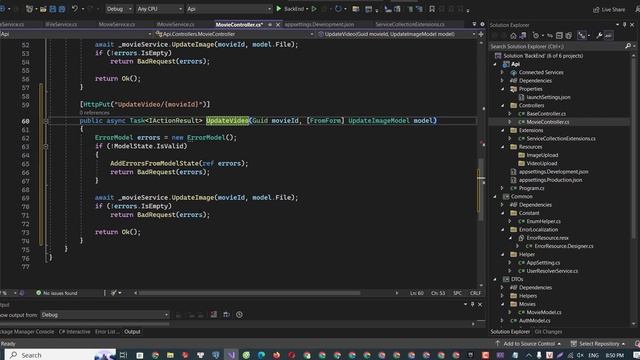Click Add to Source Control button
This screenshot has width=640, height=360.
(529, 344)
